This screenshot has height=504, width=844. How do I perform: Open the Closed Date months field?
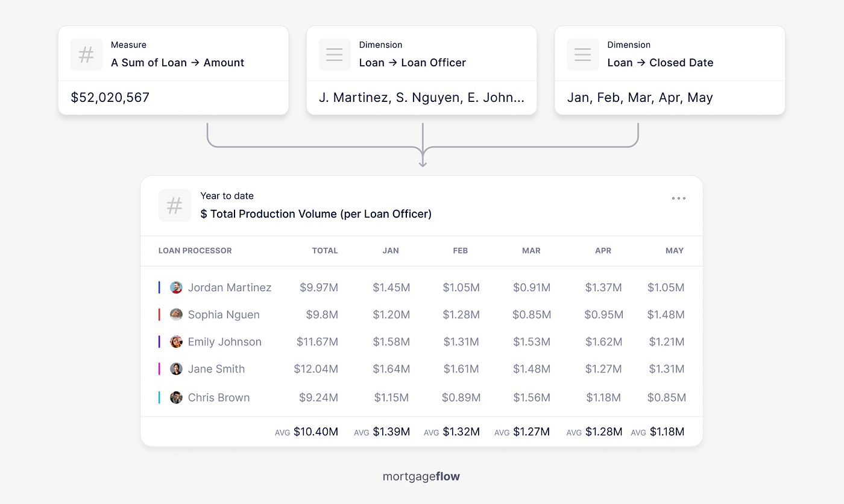pyautogui.click(x=670, y=98)
